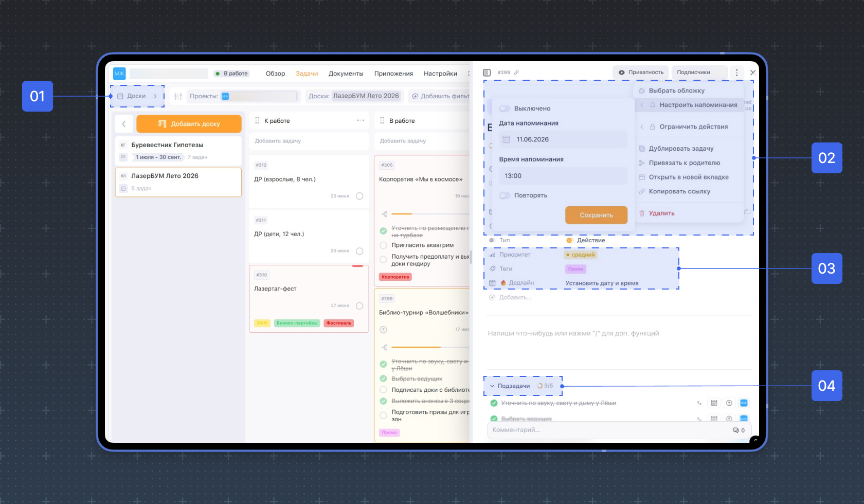Click the flag icon under Буревестник Гипотезы board
Screen dimensions: 864x504
123,157
